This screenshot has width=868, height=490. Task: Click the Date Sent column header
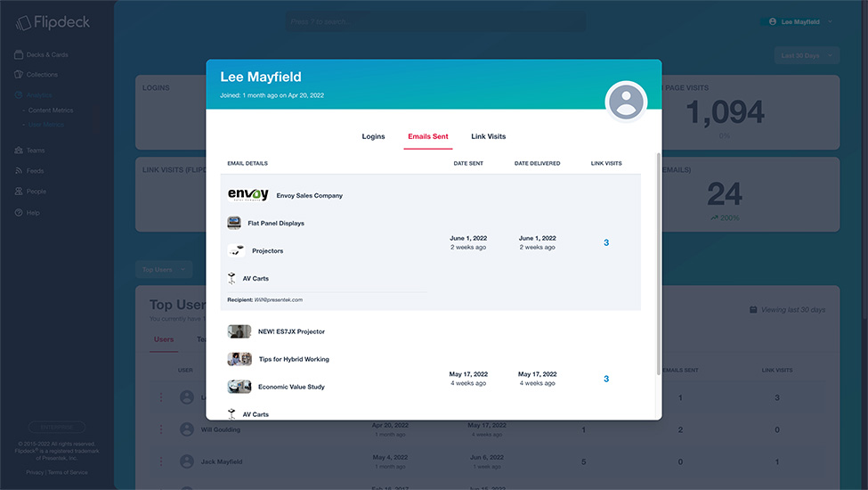tap(468, 163)
